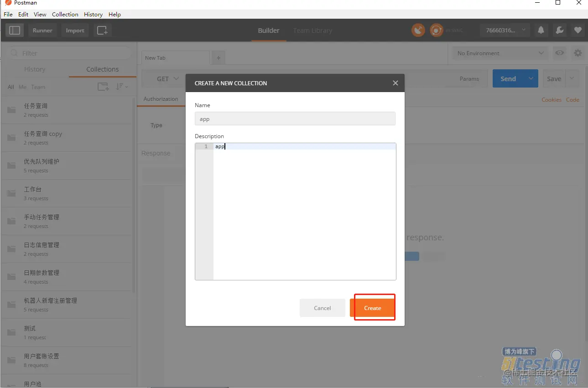The height and width of the screenshot is (388, 588).
Task: Focus the collection Name field
Action: click(x=295, y=119)
